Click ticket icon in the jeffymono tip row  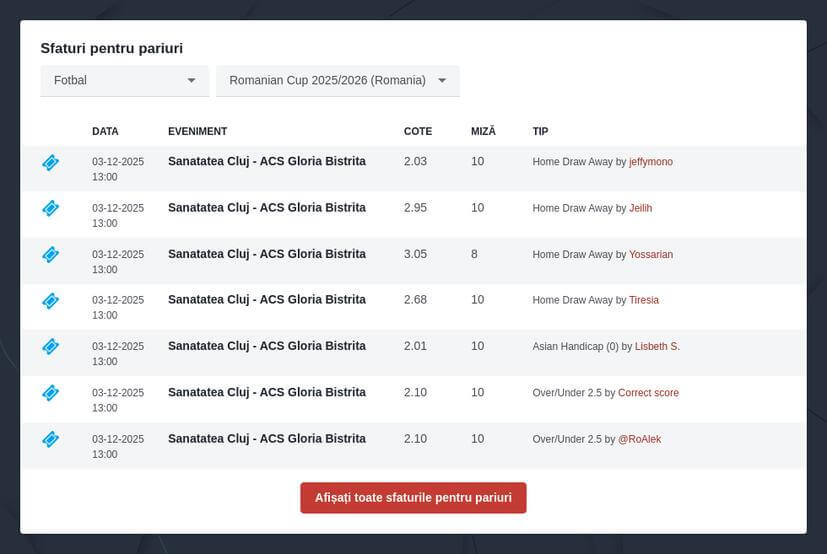tap(50, 162)
